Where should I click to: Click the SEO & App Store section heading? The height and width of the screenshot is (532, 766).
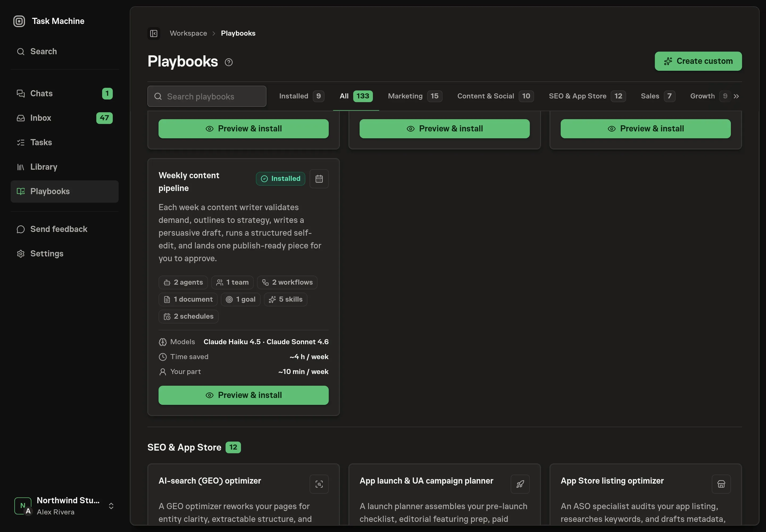pyautogui.click(x=184, y=448)
